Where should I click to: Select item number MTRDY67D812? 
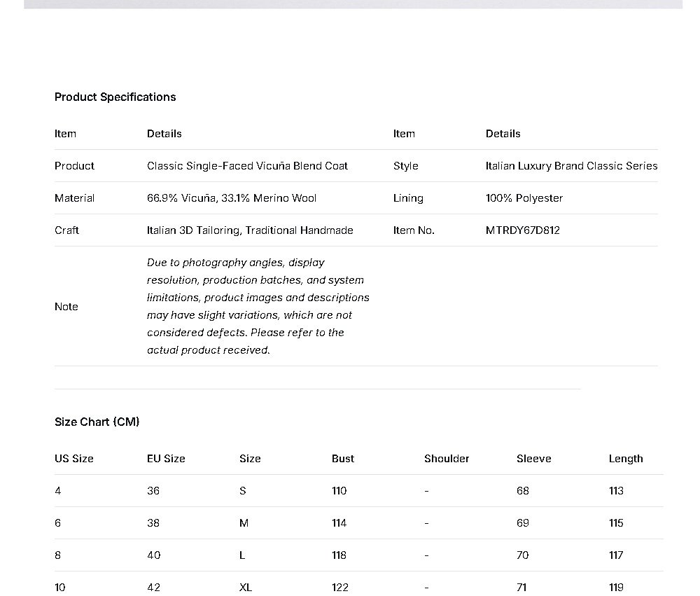(522, 230)
